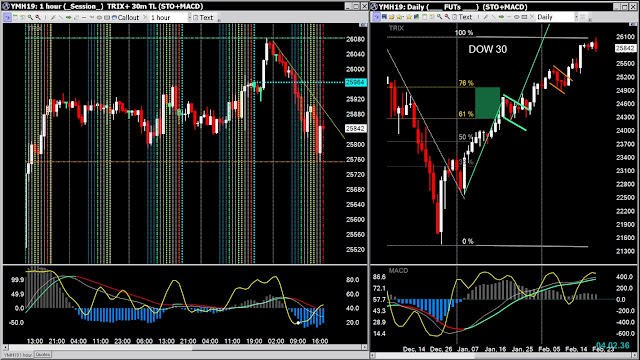Select rectangle drawing tool in 1 hour chart
The image size is (640, 360).
(107, 18)
